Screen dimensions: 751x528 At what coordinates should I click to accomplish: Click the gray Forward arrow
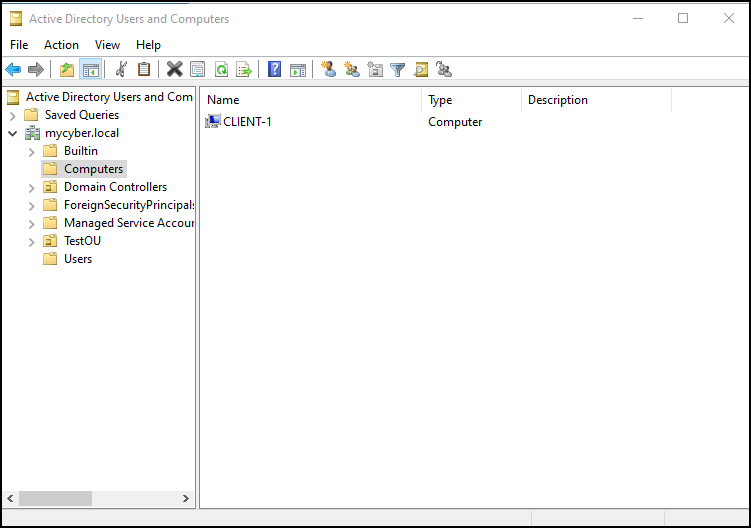tap(36, 70)
